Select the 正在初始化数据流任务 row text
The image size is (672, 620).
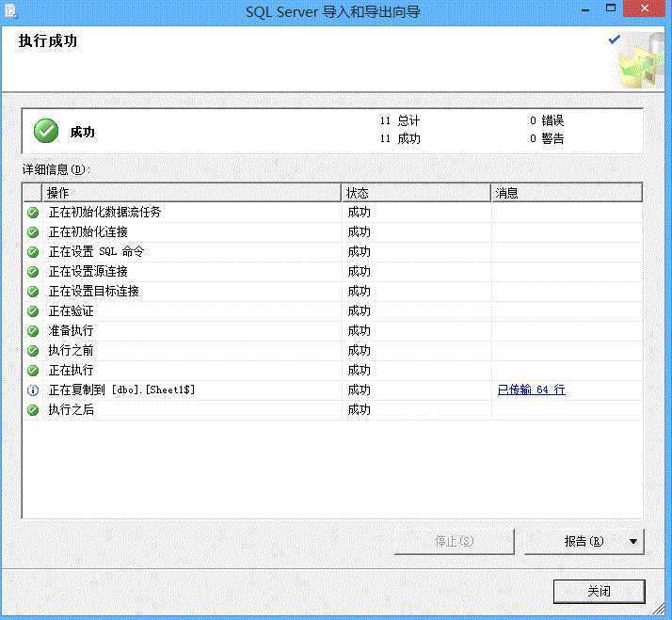click(x=104, y=212)
